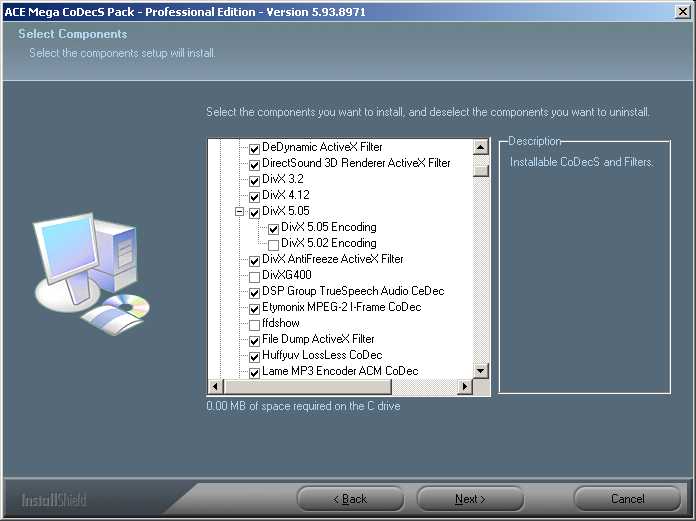Select Huffyuv LossLess CoDec entry
Screen dimensions: 696x521
(x=321, y=355)
